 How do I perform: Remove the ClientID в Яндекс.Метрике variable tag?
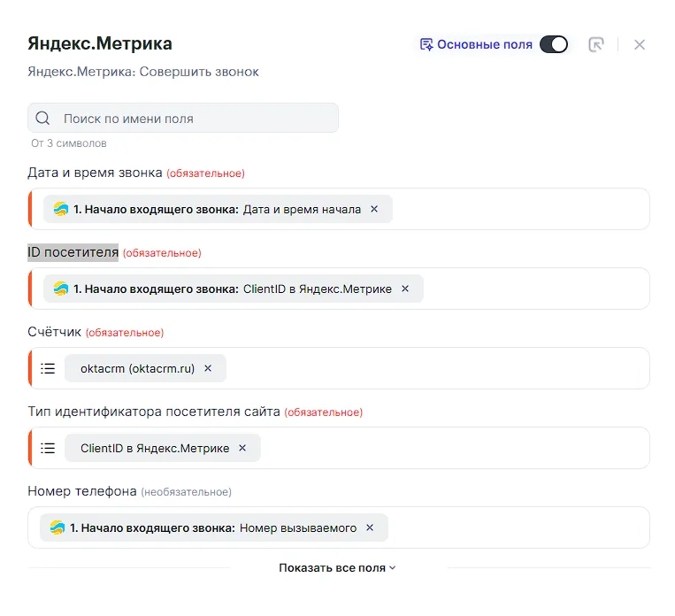click(x=405, y=289)
